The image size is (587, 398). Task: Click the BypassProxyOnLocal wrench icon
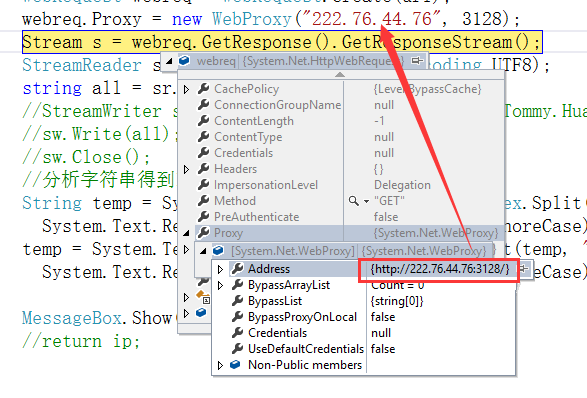(238, 317)
